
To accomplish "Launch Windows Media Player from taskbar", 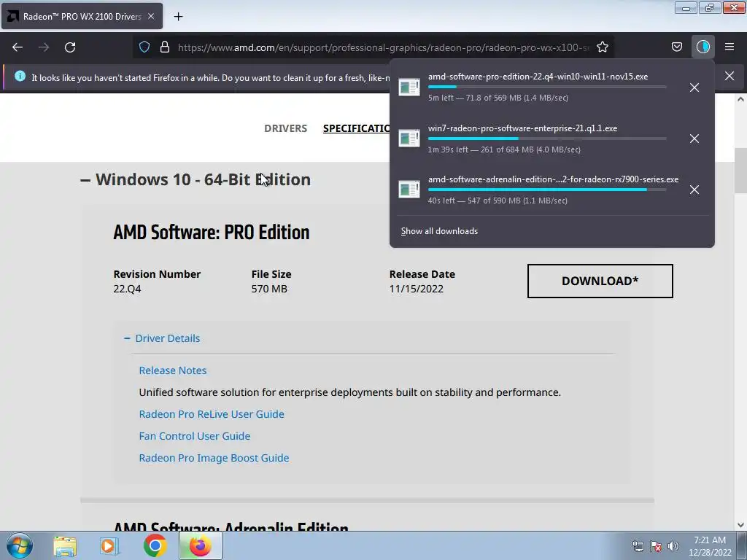I will coord(109,546).
